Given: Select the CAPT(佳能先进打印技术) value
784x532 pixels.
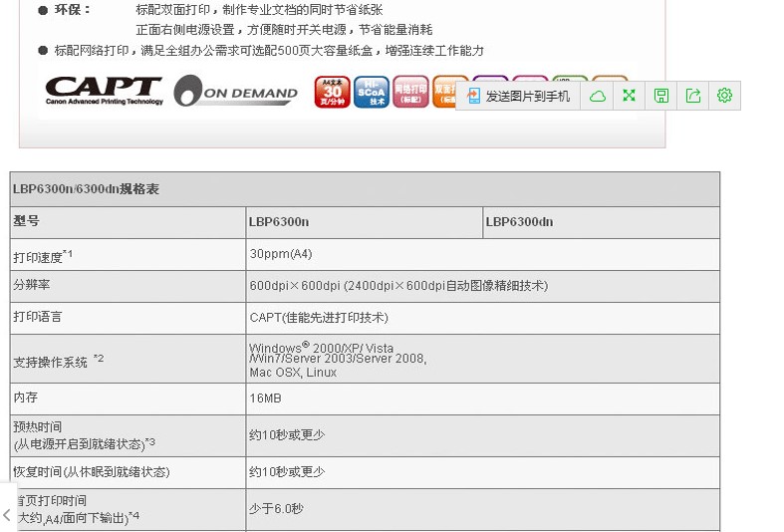Looking at the screenshot, I should point(319,318).
